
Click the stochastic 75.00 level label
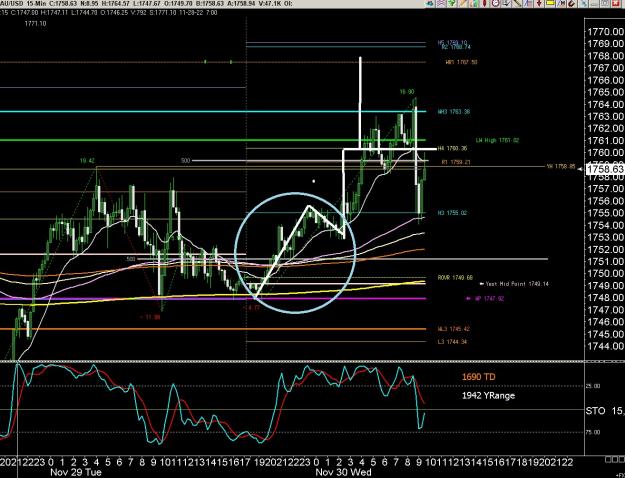tap(593, 432)
